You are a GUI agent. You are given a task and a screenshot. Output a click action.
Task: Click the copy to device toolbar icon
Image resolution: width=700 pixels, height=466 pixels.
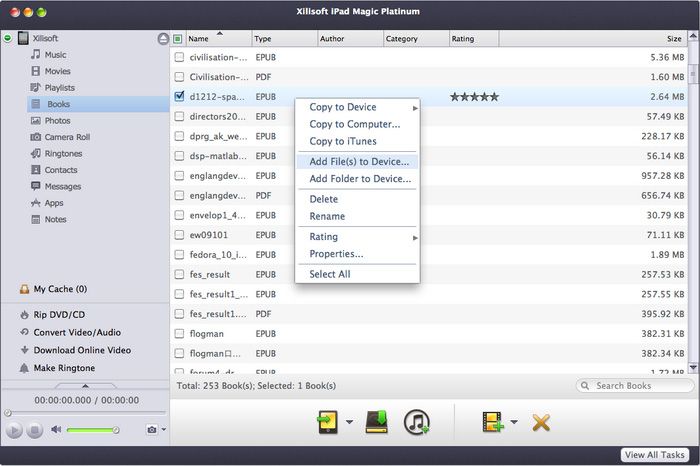327,422
